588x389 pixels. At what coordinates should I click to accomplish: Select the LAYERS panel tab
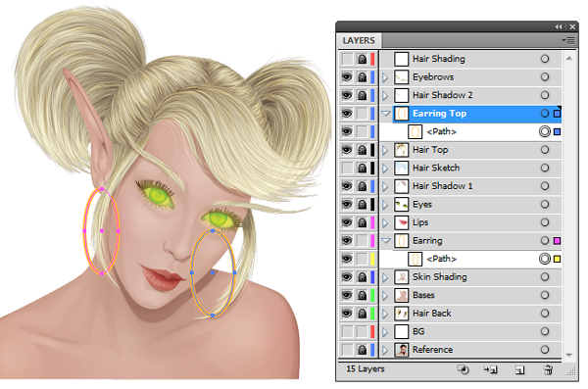pos(359,40)
